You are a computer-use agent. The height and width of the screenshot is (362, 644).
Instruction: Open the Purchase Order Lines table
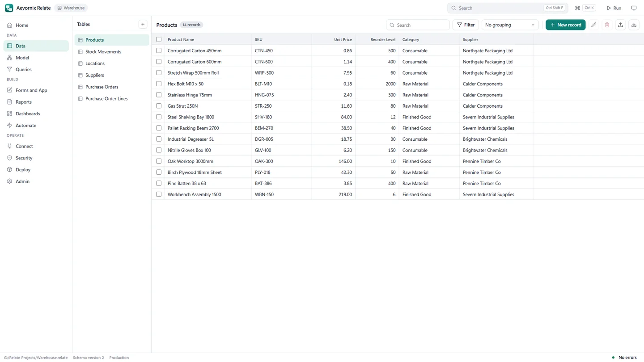point(112,98)
